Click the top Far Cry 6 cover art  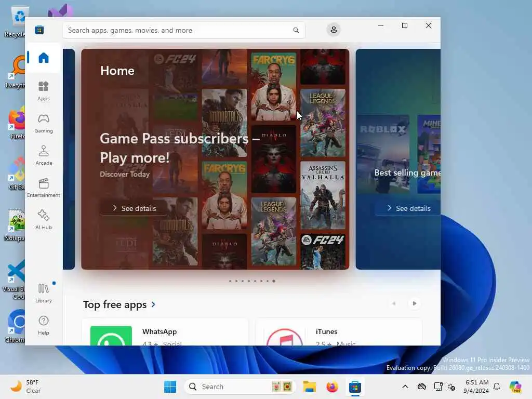[x=273, y=86]
